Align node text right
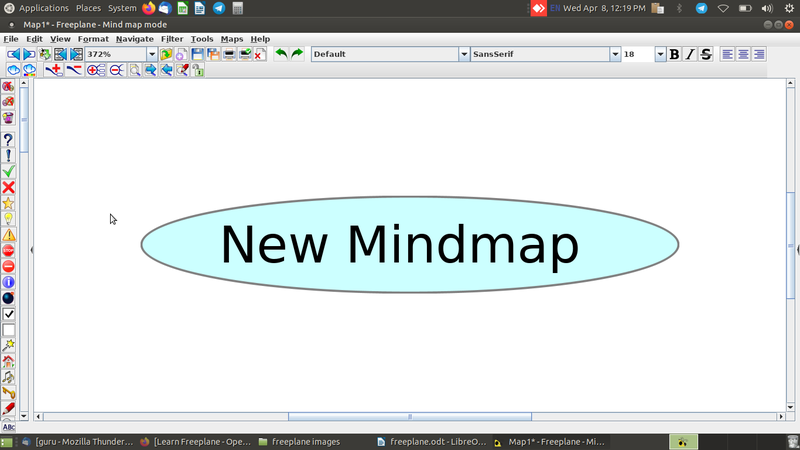This screenshot has height=450, width=800. [x=759, y=54]
